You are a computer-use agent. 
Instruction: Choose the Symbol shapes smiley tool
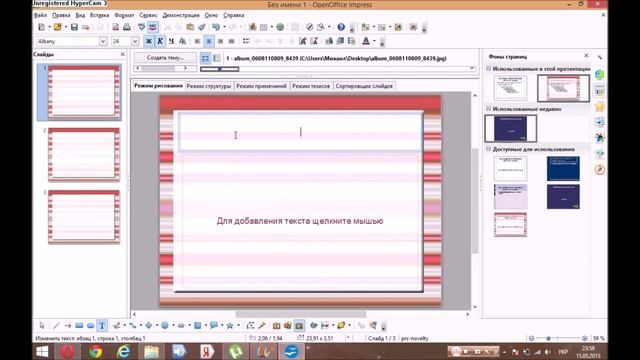(x=164, y=325)
